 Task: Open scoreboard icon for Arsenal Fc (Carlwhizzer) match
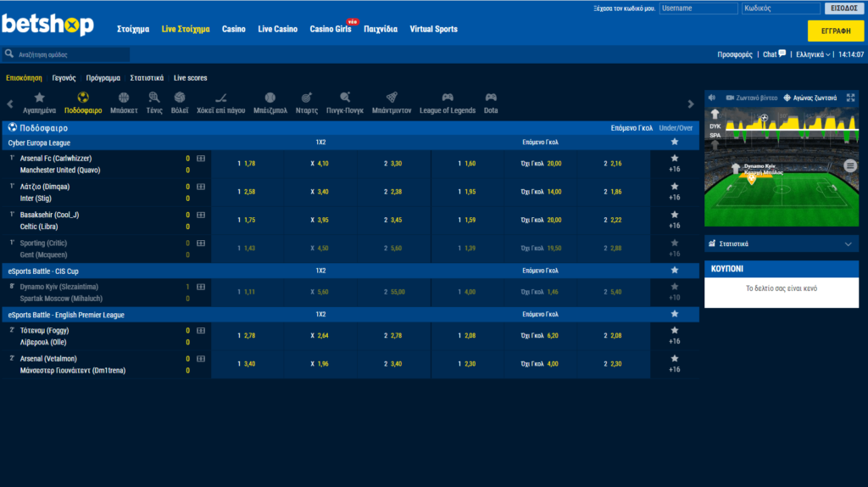click(201, 159)
